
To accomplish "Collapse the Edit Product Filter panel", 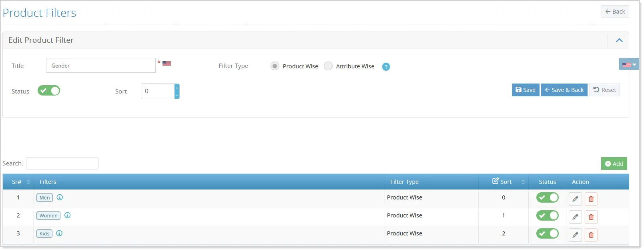I will tap(619, 40).
